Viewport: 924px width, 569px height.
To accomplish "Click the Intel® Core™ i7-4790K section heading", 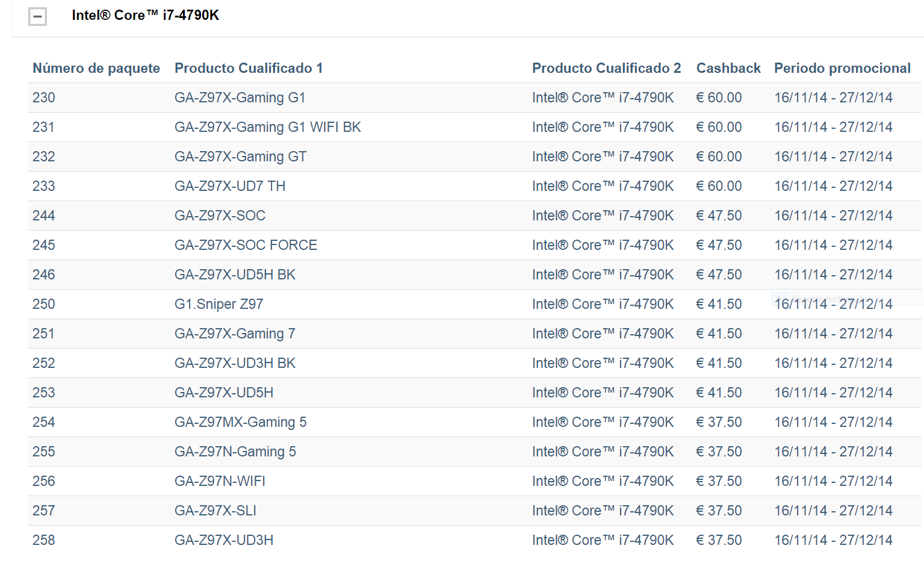I will pyautogui.click(x=145, y=15).
